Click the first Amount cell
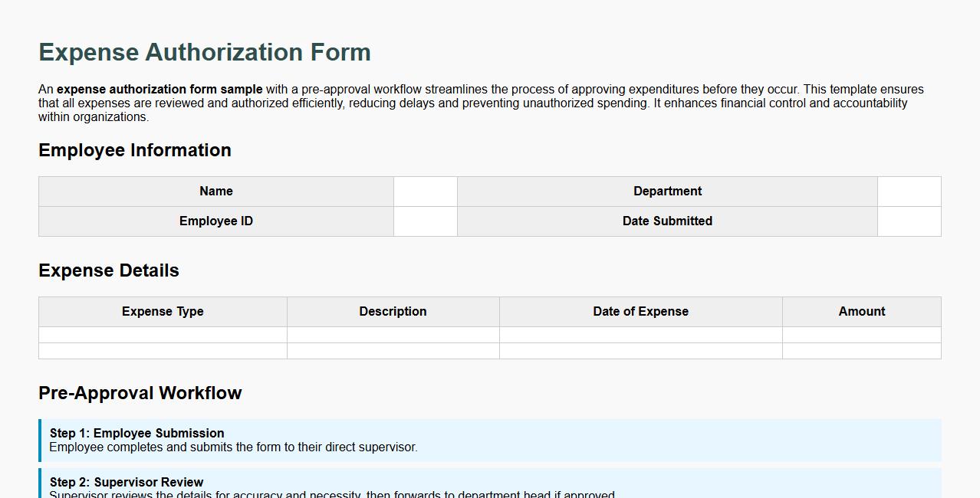Image resolution: width=980 pixels, height=498 pixels. point(861,335)
